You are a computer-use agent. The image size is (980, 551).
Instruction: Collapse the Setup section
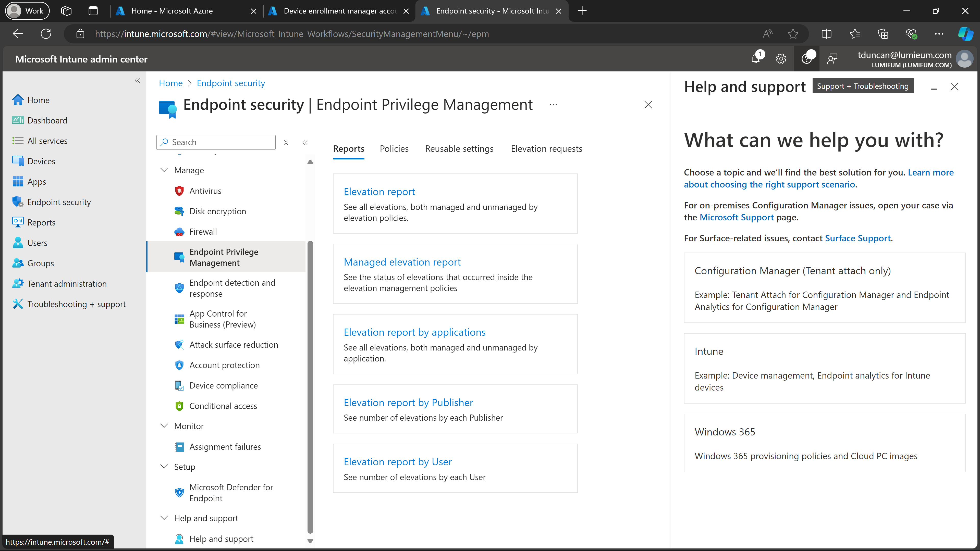pyautogui.click(x=164, y=467)
